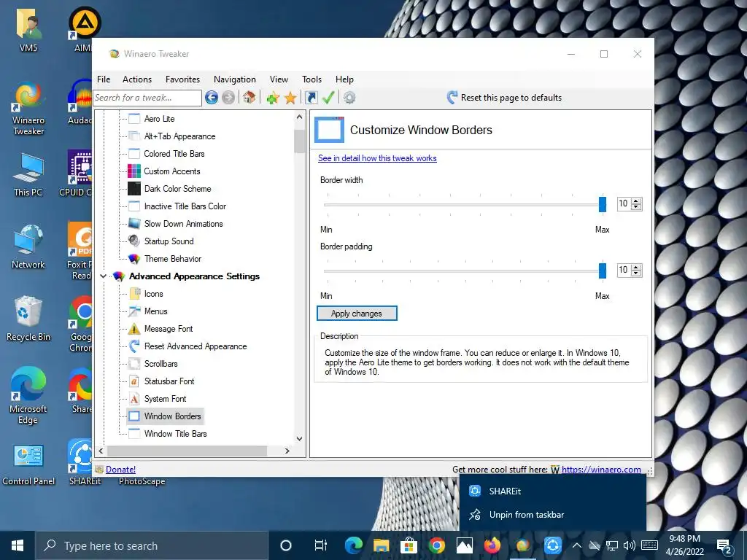Decrease Border width spinner down arrow
Screen dimensions: 747x560
point(636,207)
